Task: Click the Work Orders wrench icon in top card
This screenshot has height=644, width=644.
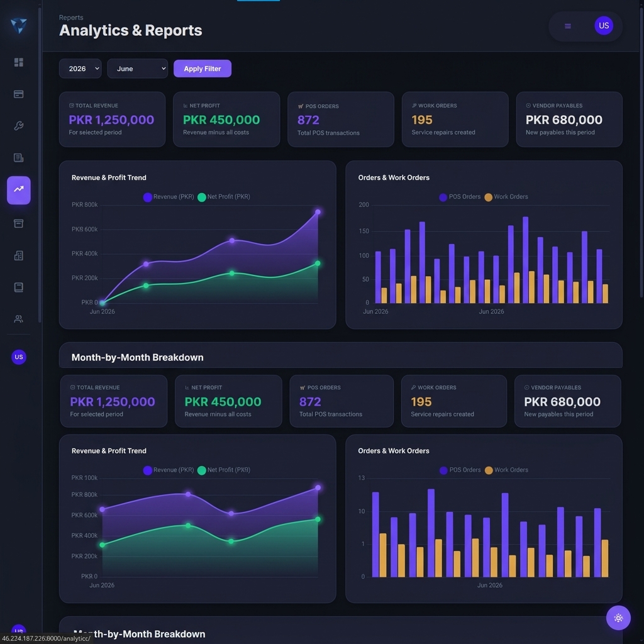Action: pyautogui.click(x=414, y=106)
